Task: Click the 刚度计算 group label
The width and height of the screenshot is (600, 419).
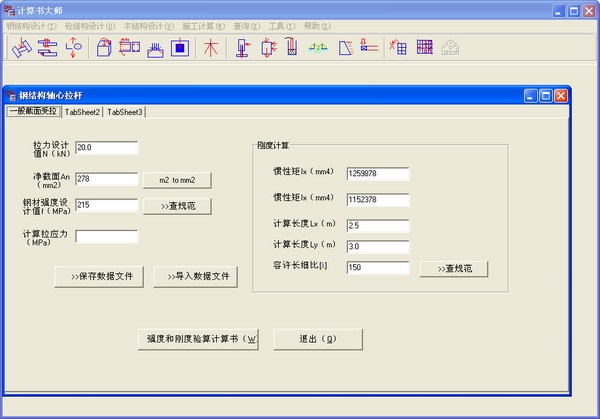Action: tap(273, 145)
